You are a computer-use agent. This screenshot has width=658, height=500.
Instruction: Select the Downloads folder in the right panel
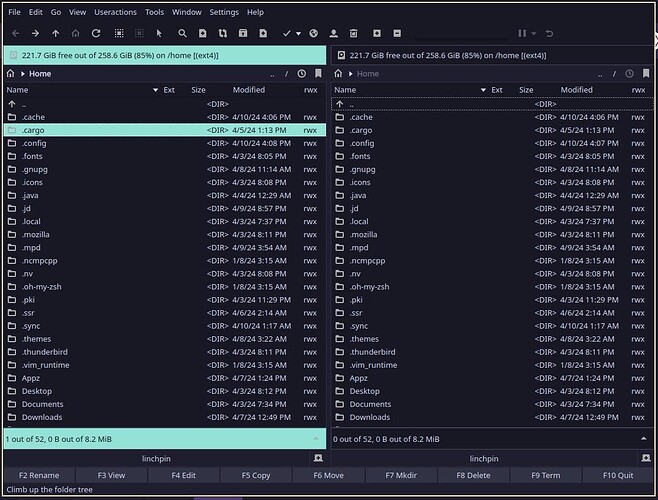(x=369, y=417)
